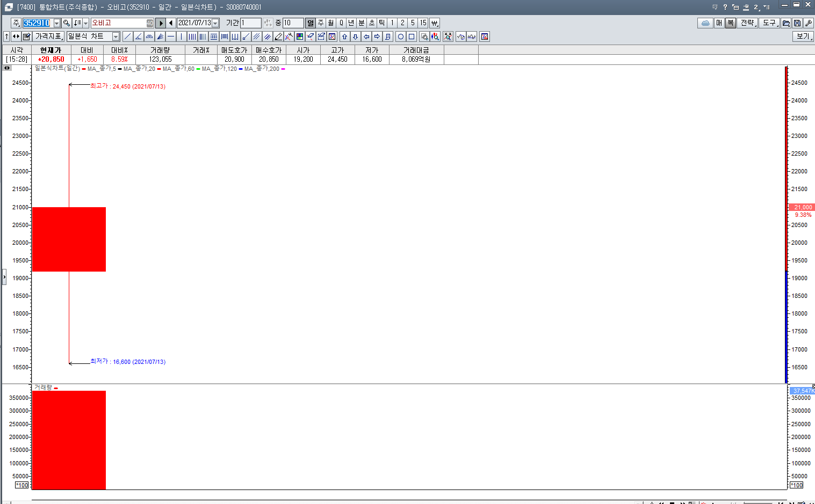Click the notepad edit icon
The height and width of the screenshot is (504, 815).
(27, 36)
